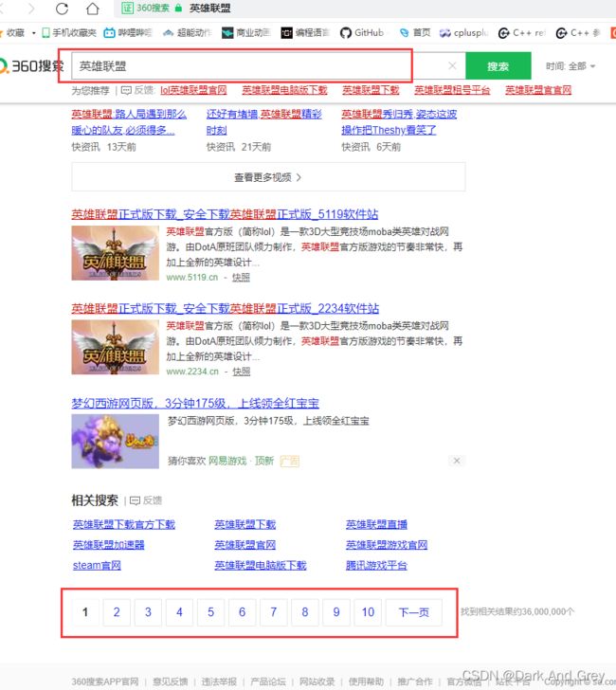Image resolution: width=616 pixels, height=690 pixels.
Task: Open related search 英雄联盟加速器
Action: pyautogui.click(x=109, y=545)
